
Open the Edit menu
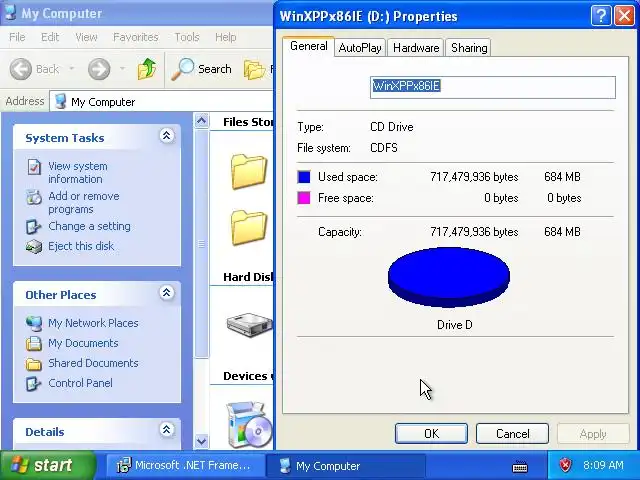[50, 37]
